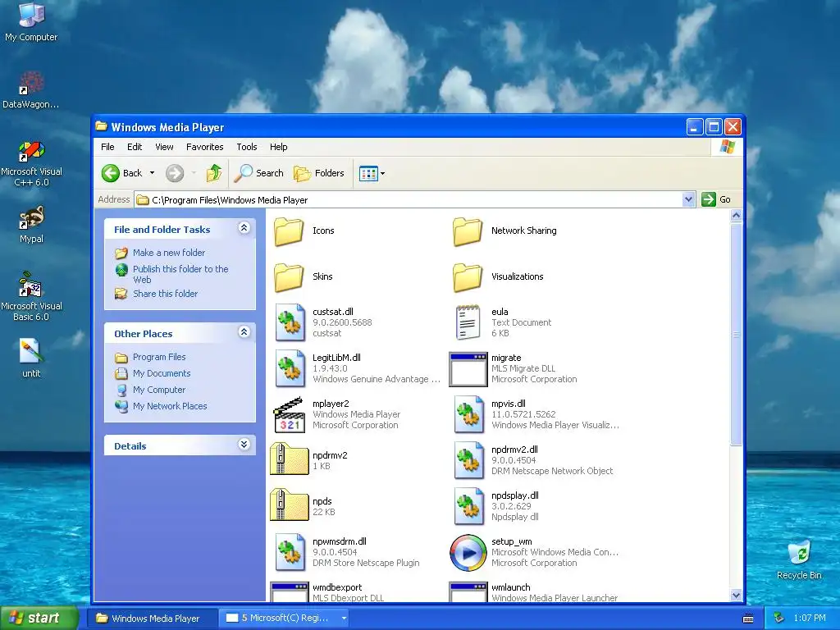Select the wmdbexport application icon
The image size is (840, 630).
290,592
